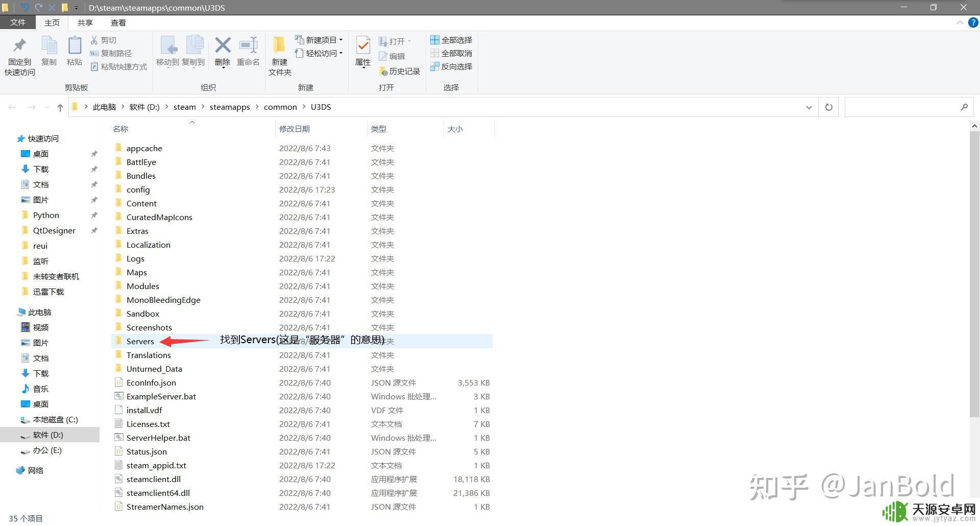Screen dimensions: 980x526
Task: Sort by Type (类型) column header
Action: [x=379, y=129]
